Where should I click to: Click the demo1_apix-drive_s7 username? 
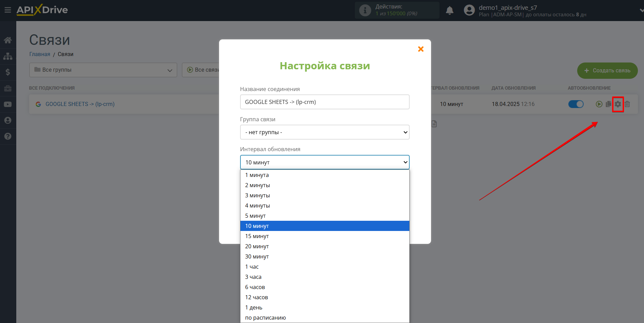pyautogui.click(x=508, y=7)
